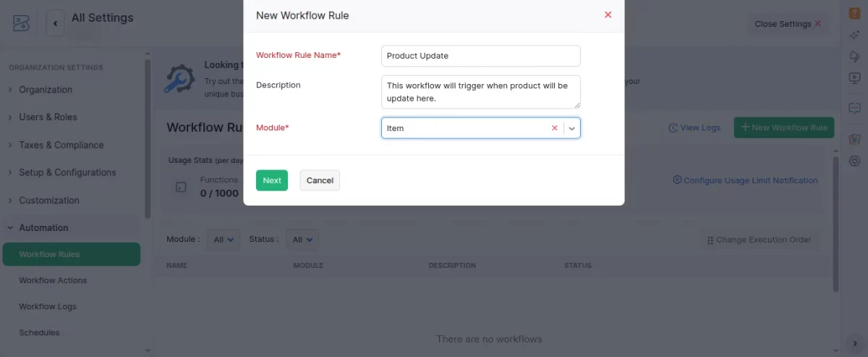The height and width of the screenshot is (357, 868).
Task: Click the DESCRIPTION column header
Action: [452, 266]
